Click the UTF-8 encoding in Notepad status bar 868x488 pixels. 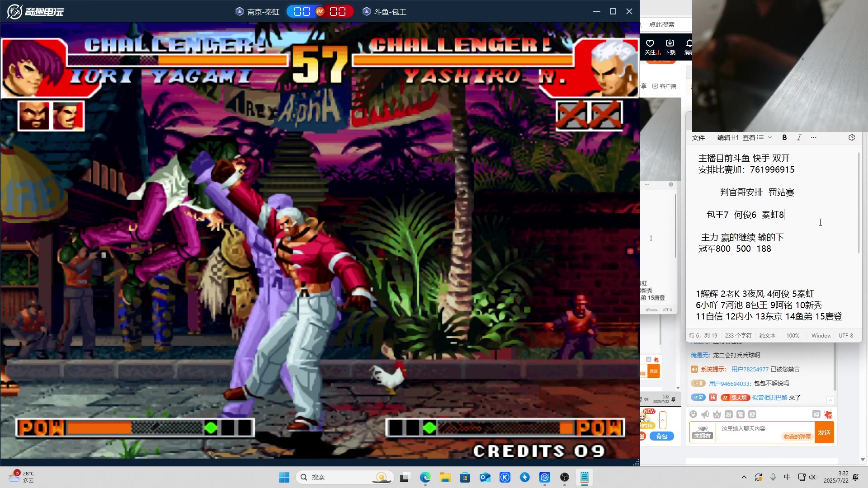point(846,336)
